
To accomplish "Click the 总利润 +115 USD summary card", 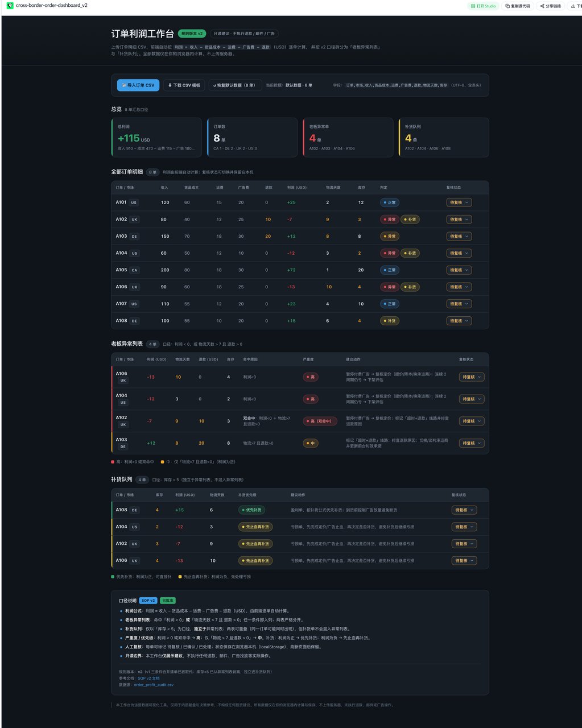I will [156, 137].
